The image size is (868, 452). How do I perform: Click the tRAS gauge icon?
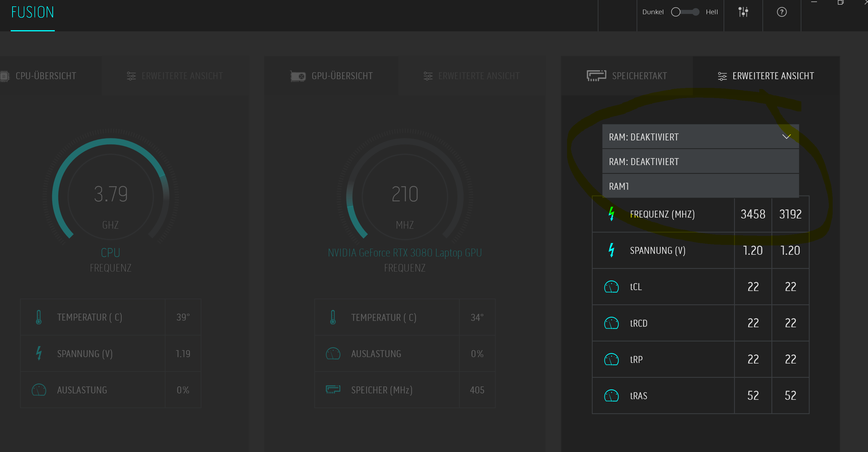pos(611,395)
